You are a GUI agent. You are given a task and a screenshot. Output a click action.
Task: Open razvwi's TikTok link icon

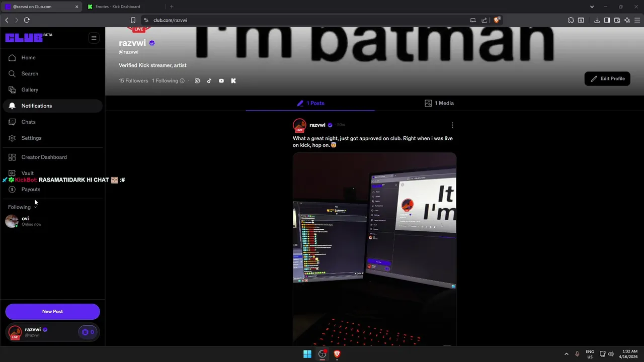[x=209, y=81]
